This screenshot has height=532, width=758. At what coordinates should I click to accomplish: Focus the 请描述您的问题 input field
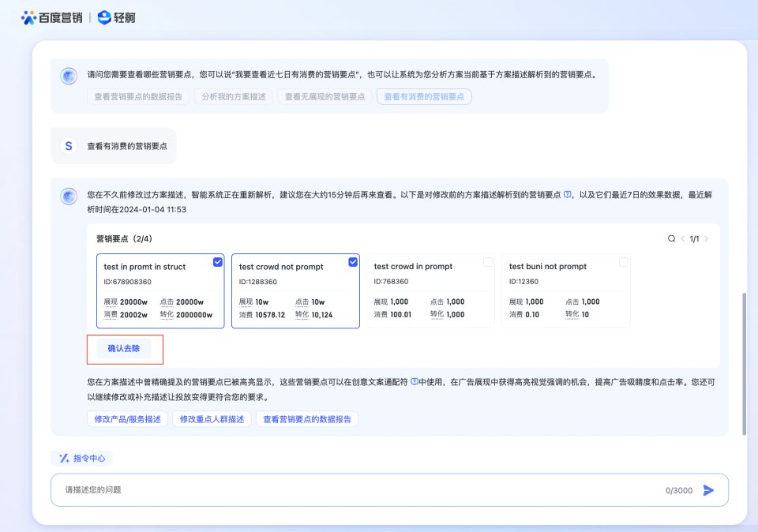click(x=355, y=490)
